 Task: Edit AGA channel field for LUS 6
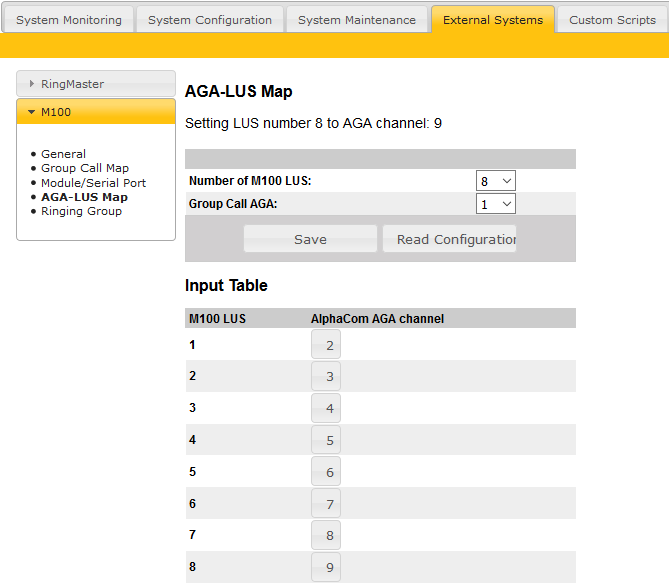point(326,504)
